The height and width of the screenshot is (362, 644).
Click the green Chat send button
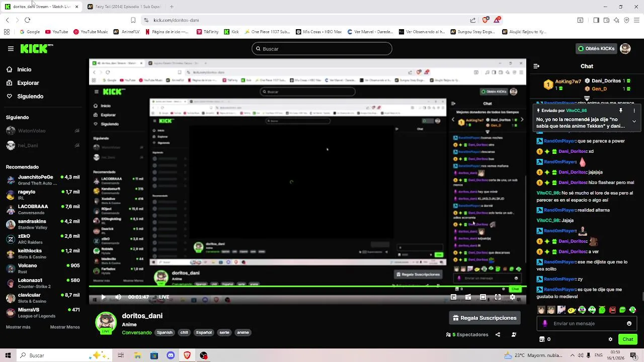click(628, 339)
